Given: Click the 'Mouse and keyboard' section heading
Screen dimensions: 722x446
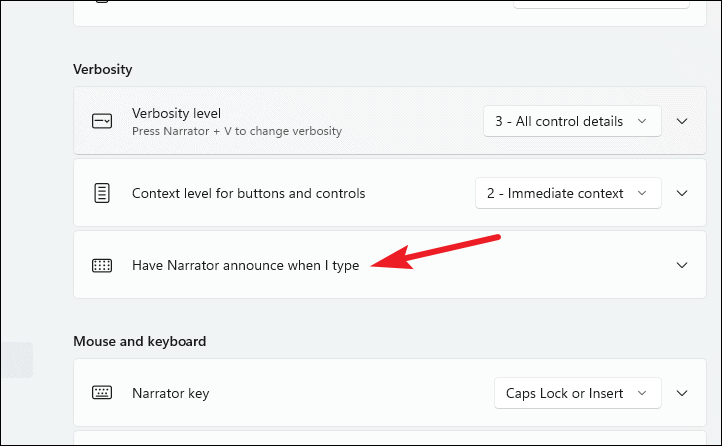Looking at the screenshot, I should coord(140,342).
